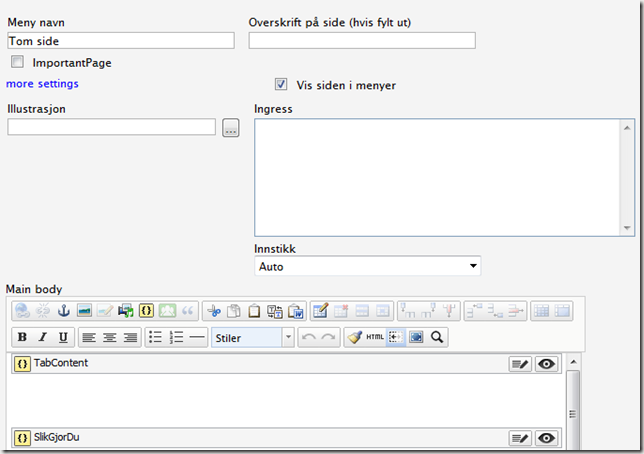Toggle preview eye for SlikGjorDu block
This screenshot has width=644, height=454.
click(x=546, y=438)
